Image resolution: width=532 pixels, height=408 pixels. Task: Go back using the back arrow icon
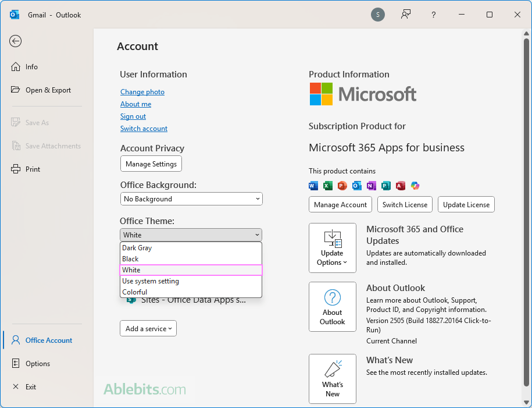15,41
